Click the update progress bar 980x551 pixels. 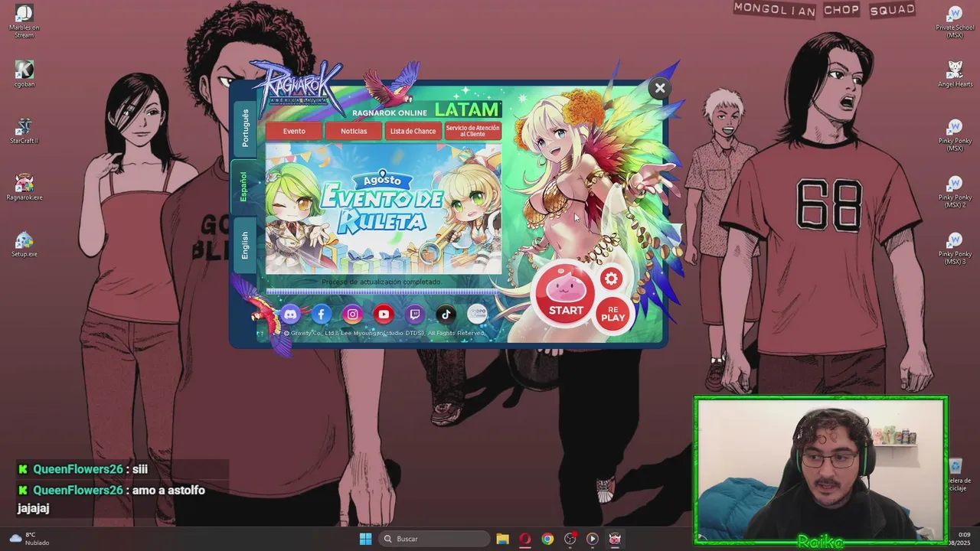point(382,291)
